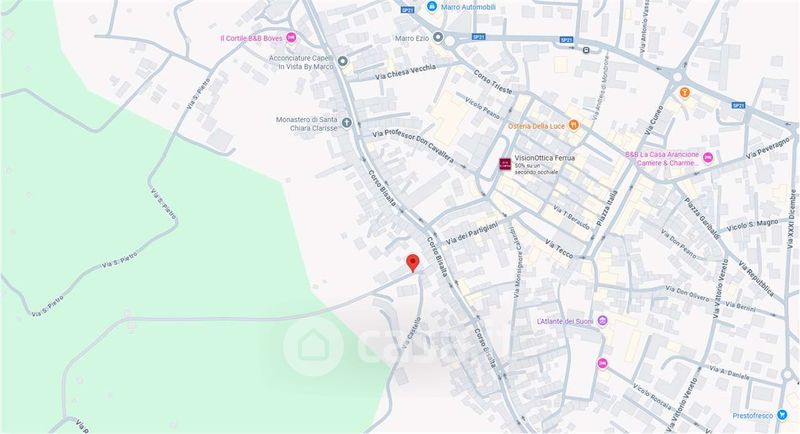Select the VisionOttica Ferrua logo icon
800x434 pixels.
[x=505, y=164]
